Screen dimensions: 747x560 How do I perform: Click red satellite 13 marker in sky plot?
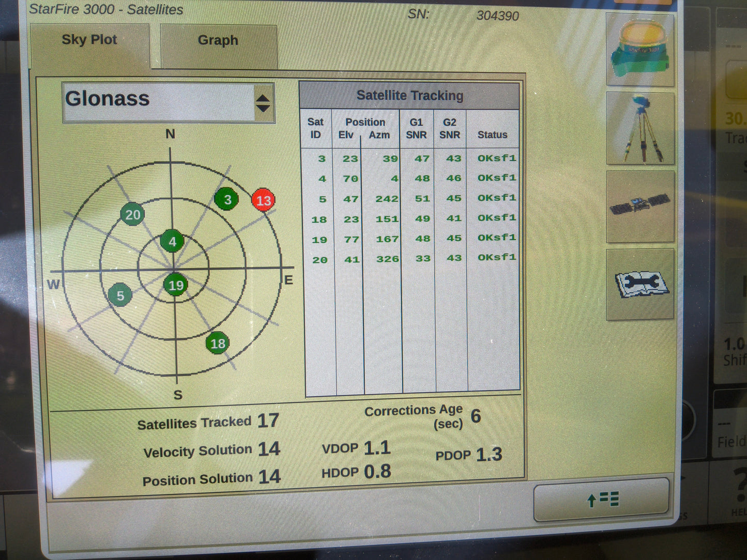(263, 200)
